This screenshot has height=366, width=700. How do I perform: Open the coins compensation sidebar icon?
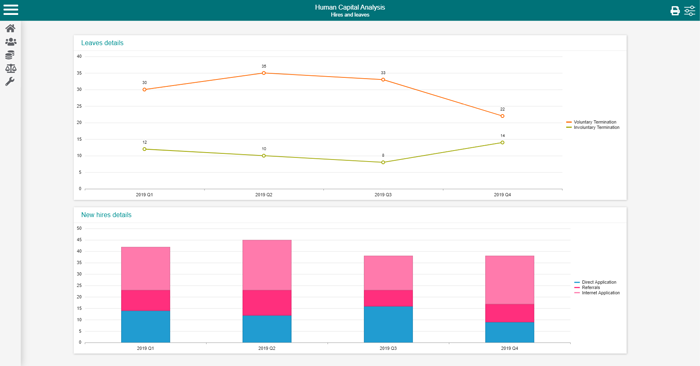click(10, 55)
